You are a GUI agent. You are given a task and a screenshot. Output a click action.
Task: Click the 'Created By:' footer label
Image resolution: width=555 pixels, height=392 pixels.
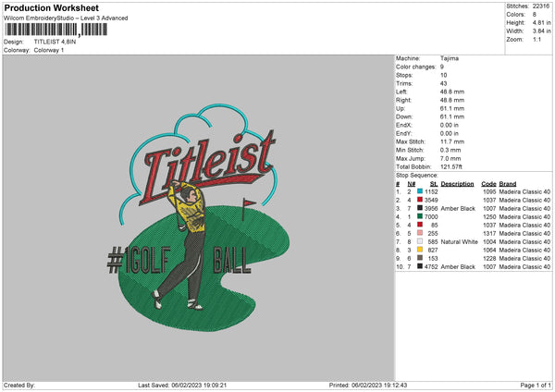(19, 385)
